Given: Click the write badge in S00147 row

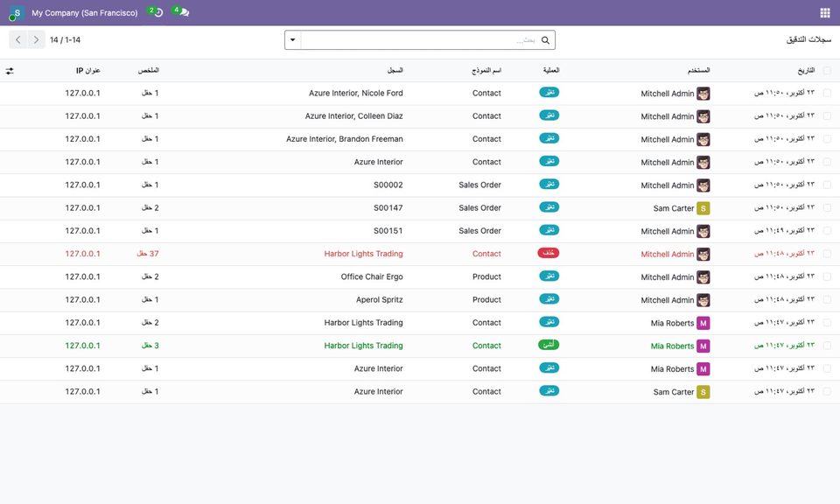Looking at the screenshot, I should pos(549,207).
